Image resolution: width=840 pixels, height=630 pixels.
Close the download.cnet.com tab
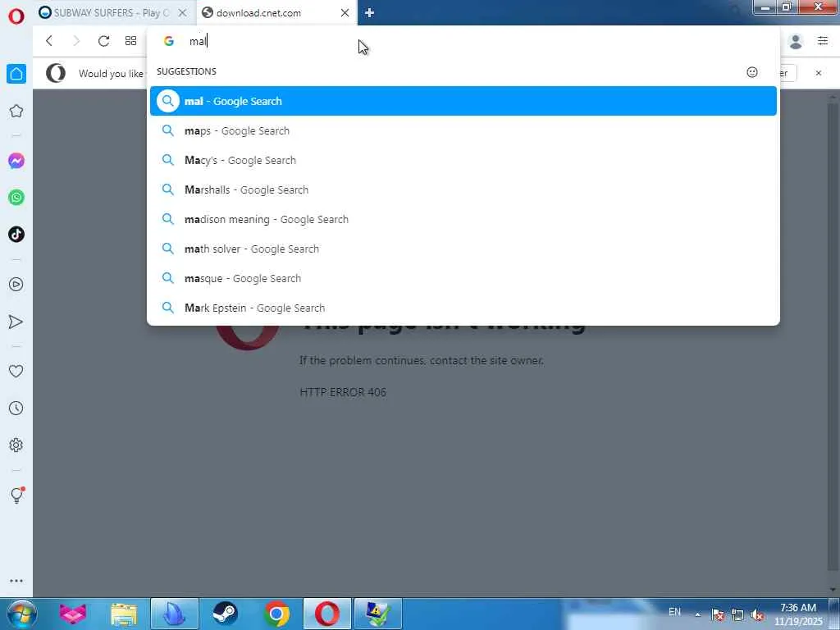[345, 13]
